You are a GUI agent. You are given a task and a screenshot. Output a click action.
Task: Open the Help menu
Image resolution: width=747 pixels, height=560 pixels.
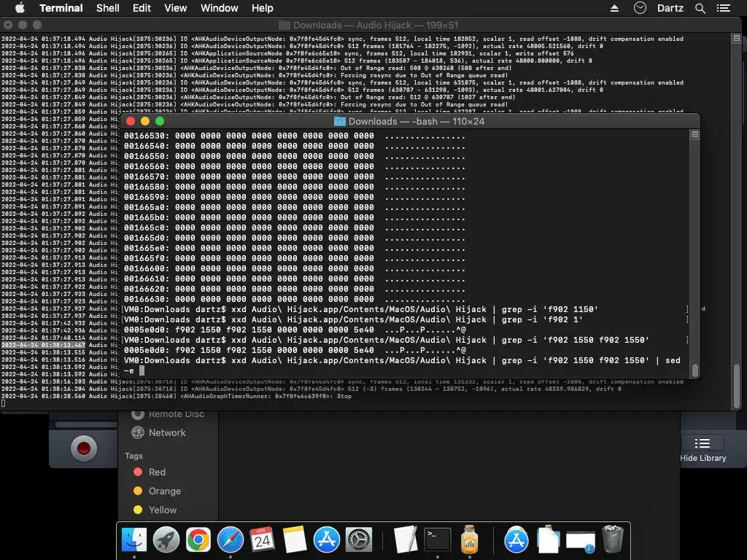pyautogui.click(x=262, y=8)
